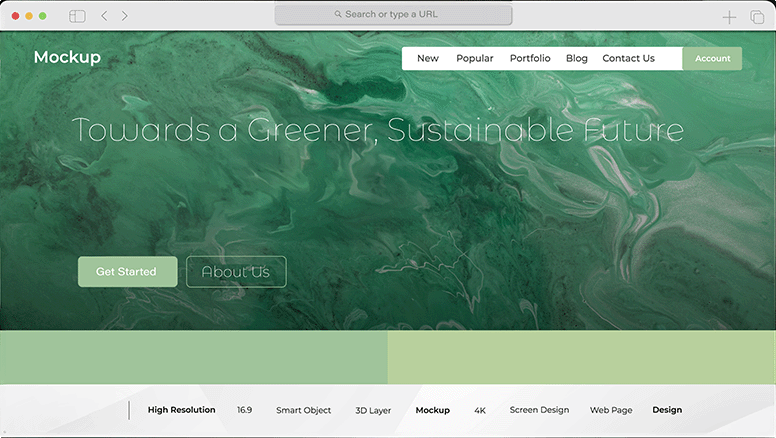Image resolution: width=776 pixels, height=438 pixels.
Task: Select the Web Page label
Action: pyautogui.click(x=611, y=410)
